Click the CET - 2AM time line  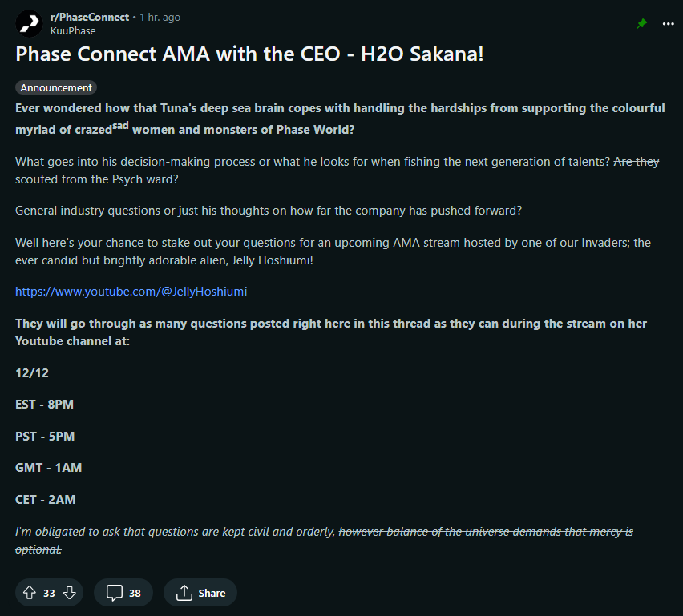[46, 499]
